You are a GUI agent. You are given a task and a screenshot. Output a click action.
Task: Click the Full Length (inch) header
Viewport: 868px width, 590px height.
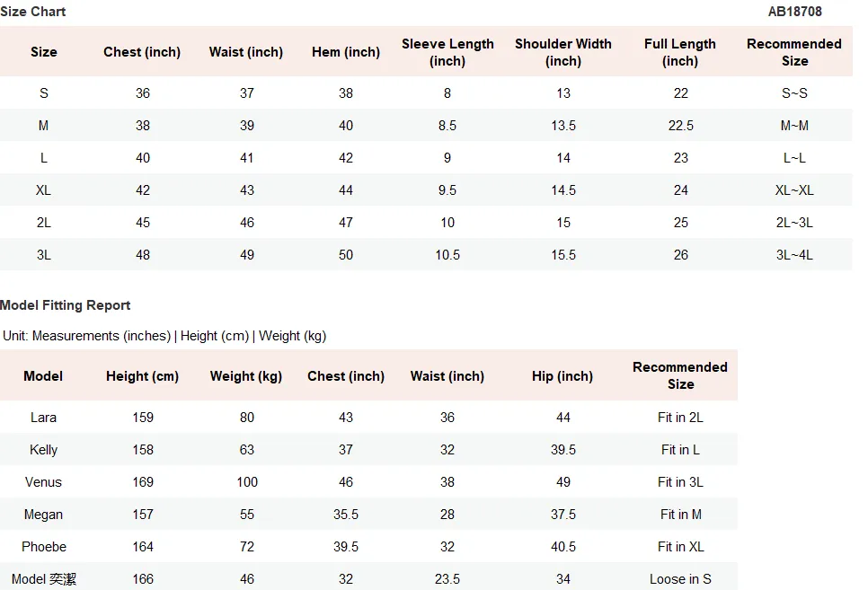coord(680,52)
